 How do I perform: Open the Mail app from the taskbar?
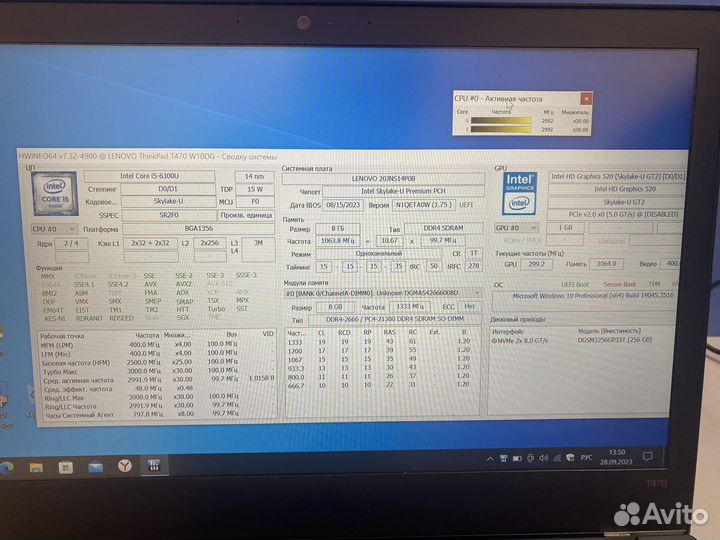pos(96,467)
